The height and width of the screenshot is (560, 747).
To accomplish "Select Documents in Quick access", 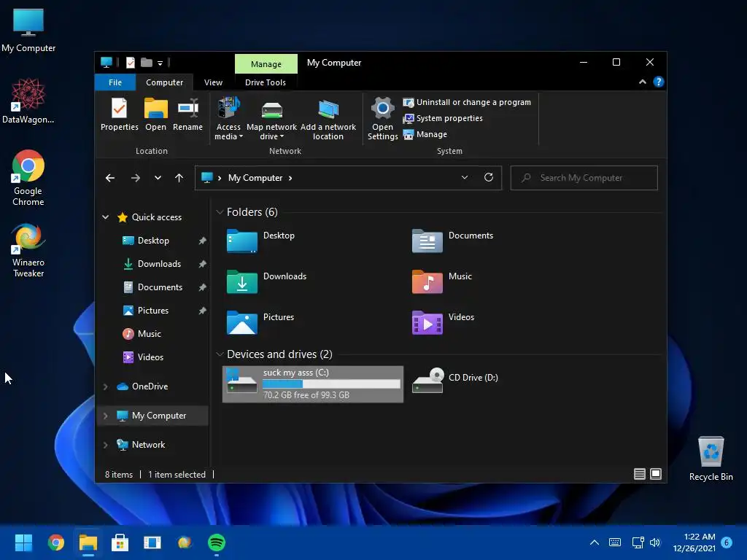I will [x=160, y=287].
